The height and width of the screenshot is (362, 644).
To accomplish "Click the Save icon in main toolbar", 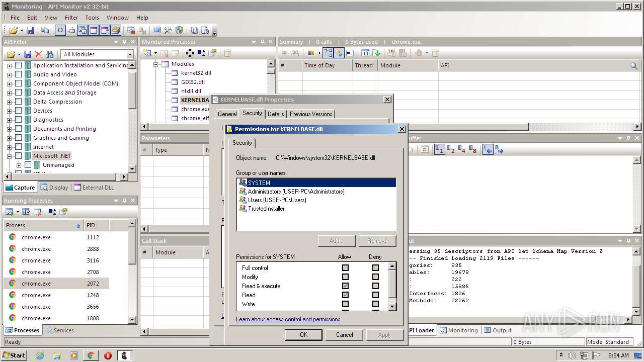I will click(x=30, y=31).
